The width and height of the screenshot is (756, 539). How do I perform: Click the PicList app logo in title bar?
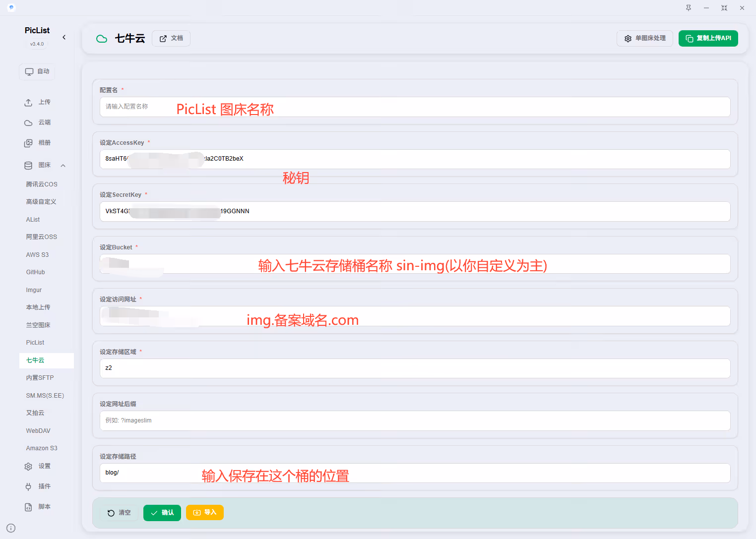click(x=11, y=7)
